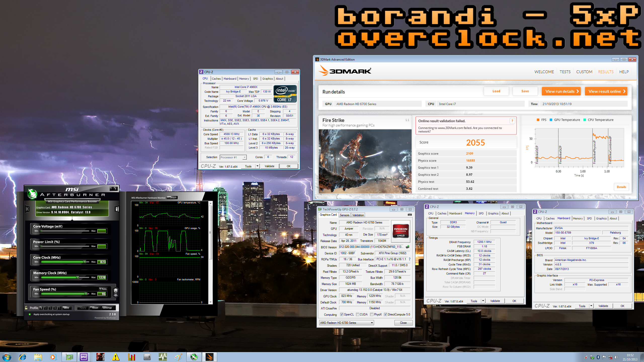The image size is (644, 362).
Task: Open Graphics tab in CPU-Z Mainboard window
Action: [x=601, y=218]
